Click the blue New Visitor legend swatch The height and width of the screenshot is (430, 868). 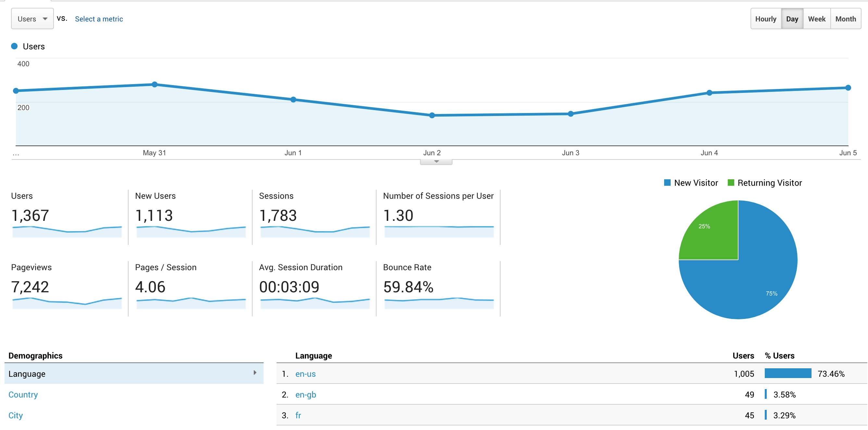click(x=667, y=183)
